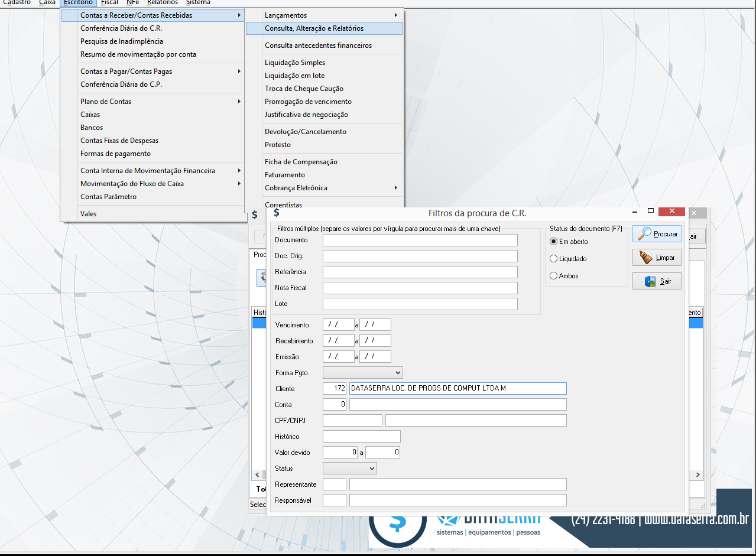Click the Referência filter field
Viewport: 756px width, 556px height.
420,272
